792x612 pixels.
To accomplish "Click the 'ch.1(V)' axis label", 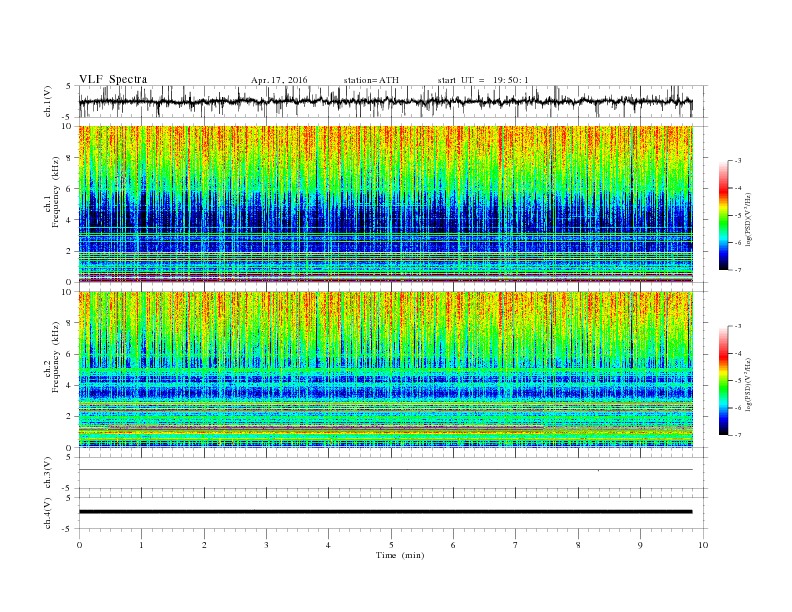I will point(48,101).
